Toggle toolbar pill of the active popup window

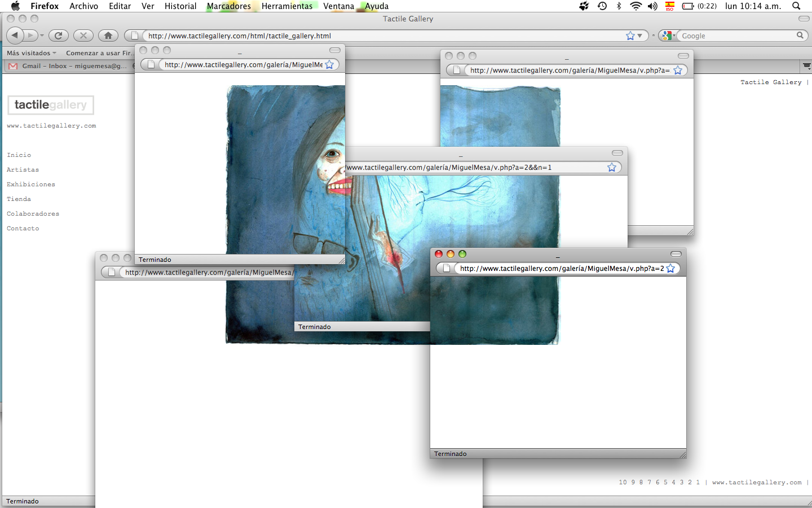[x=676, y=254]
